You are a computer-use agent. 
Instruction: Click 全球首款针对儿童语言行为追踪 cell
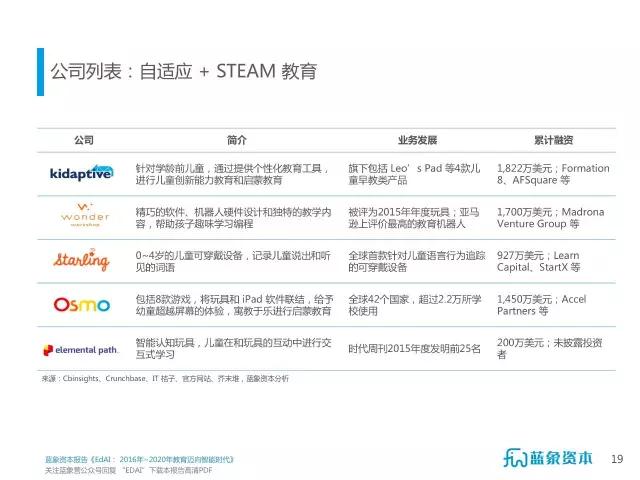[x=417, y=262]
